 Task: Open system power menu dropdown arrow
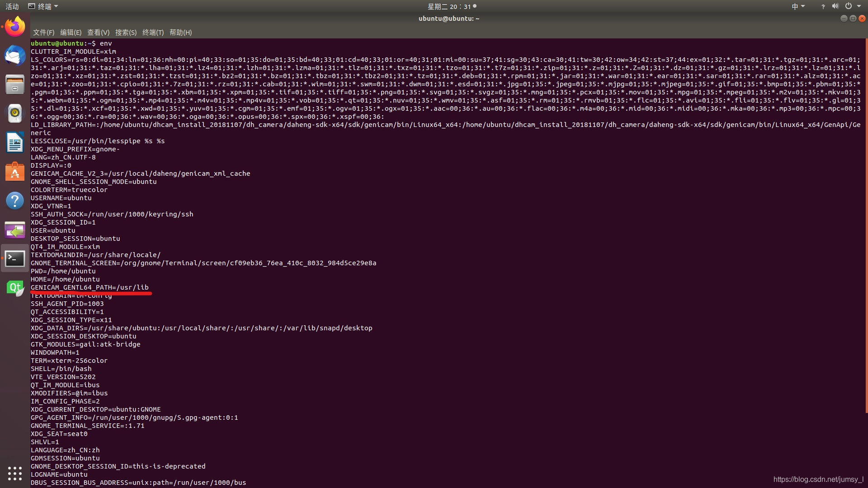tap(859, 6)
